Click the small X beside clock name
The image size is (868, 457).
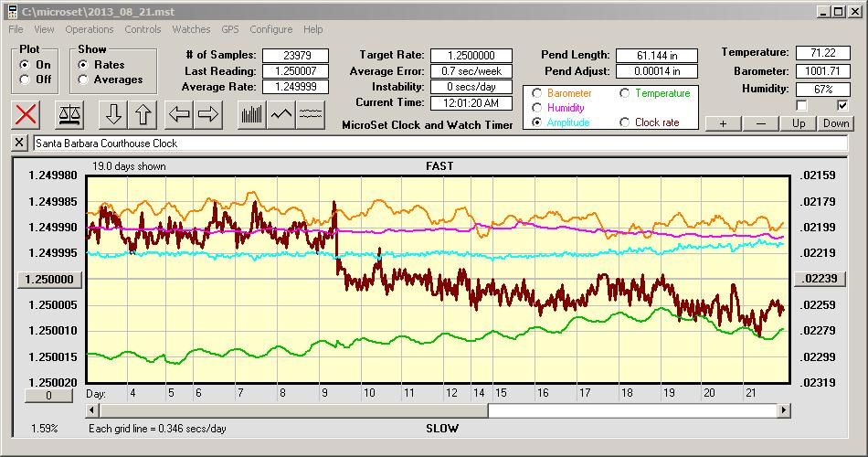coord(19,143)
